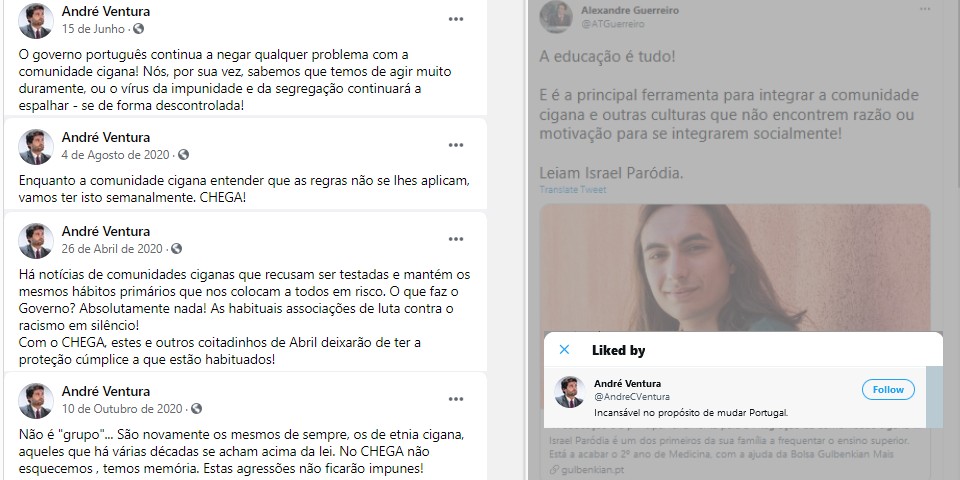The width and height of the screenshot is (960, 480).
Task: Open options menu for 4 de Agosto post
Action: point(456,145)
